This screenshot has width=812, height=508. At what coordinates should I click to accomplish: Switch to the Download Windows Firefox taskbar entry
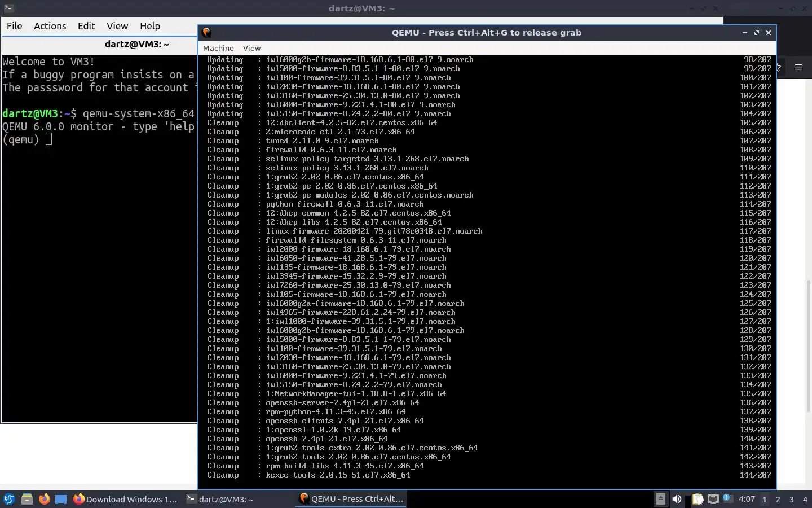126,499
